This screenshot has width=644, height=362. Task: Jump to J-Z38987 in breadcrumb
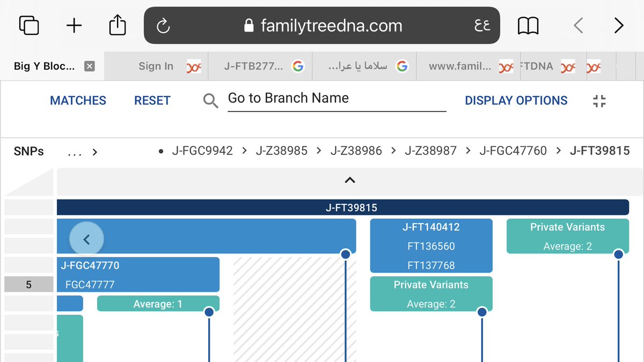point(430,151)
